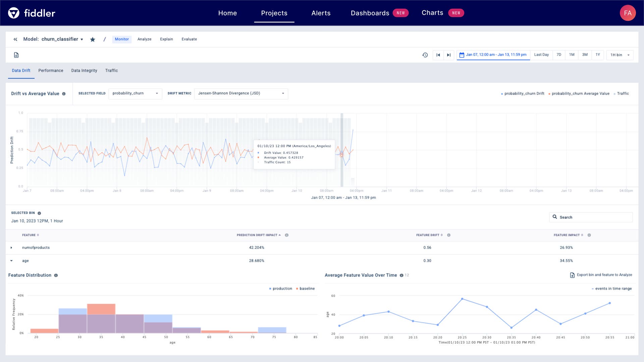
Task: Jump to previous time range with skip-back icon
Action: (x=438, y=55)
